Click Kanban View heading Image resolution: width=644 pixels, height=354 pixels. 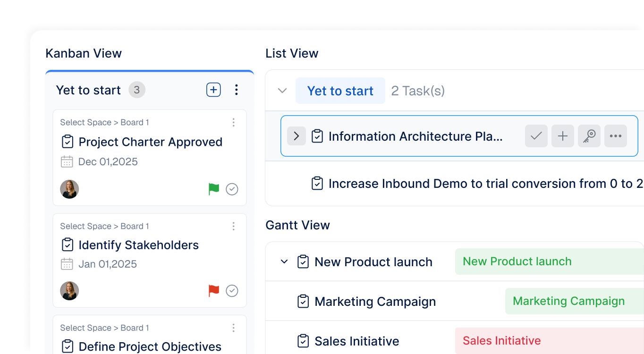(x=84, y=53)
